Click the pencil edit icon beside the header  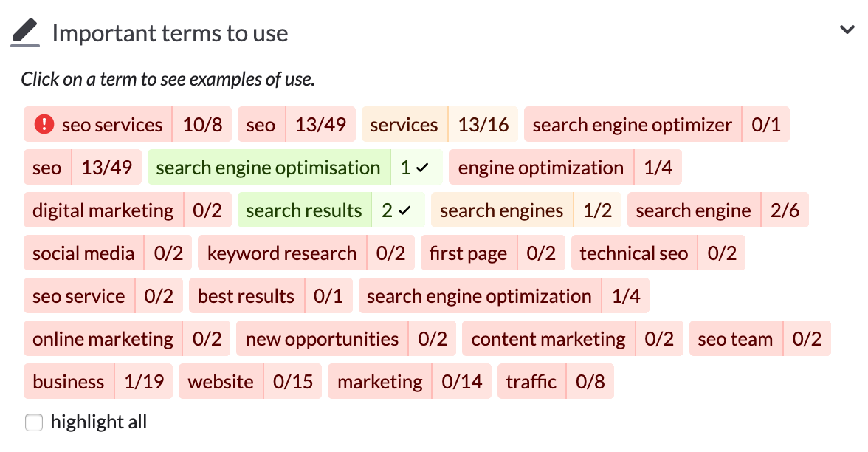pyautogui.click(x=24, y=30)
